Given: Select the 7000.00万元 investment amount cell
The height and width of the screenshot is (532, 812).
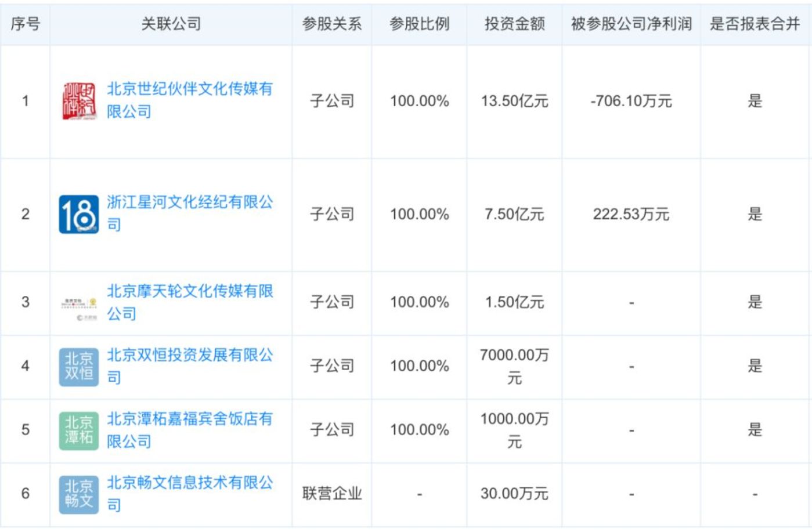Looking at the screenshot, I should [515, 366].
